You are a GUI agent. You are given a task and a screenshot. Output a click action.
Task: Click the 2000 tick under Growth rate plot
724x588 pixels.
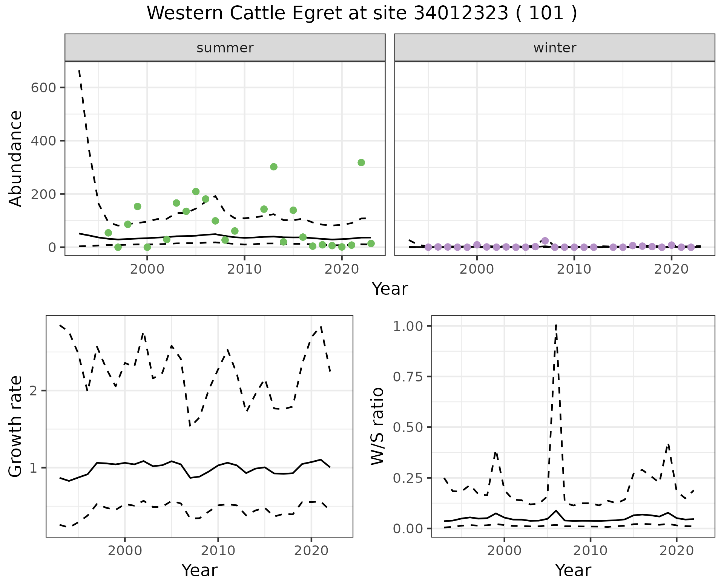(x=125, y=551)
